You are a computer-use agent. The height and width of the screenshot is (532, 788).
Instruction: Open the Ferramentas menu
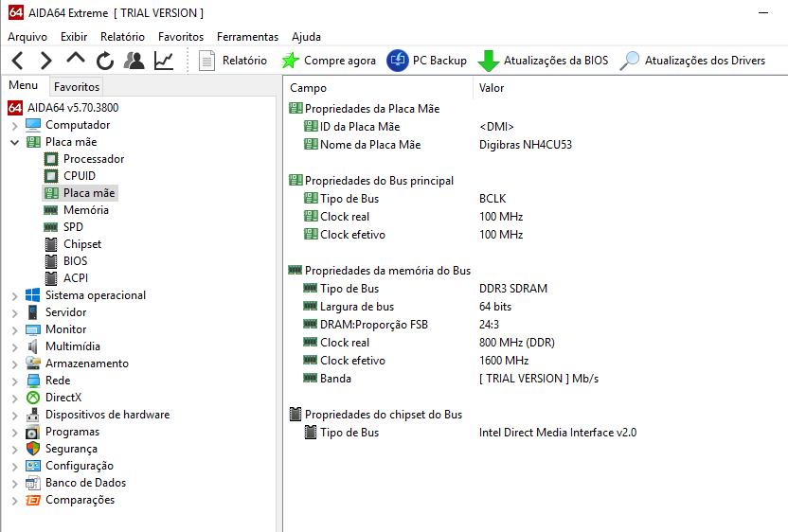tap(248, 37)
